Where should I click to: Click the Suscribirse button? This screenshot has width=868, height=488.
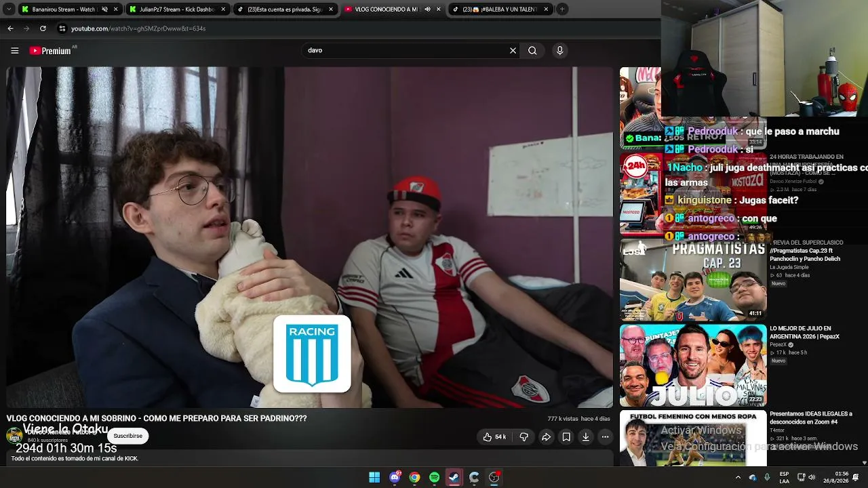(128, 436)
